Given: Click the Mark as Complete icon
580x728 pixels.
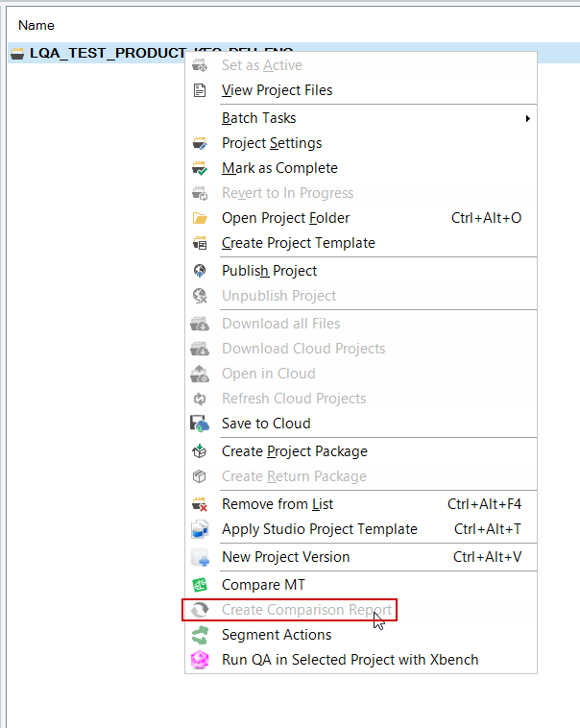Looking at the screenshot, I should point(200,168).
